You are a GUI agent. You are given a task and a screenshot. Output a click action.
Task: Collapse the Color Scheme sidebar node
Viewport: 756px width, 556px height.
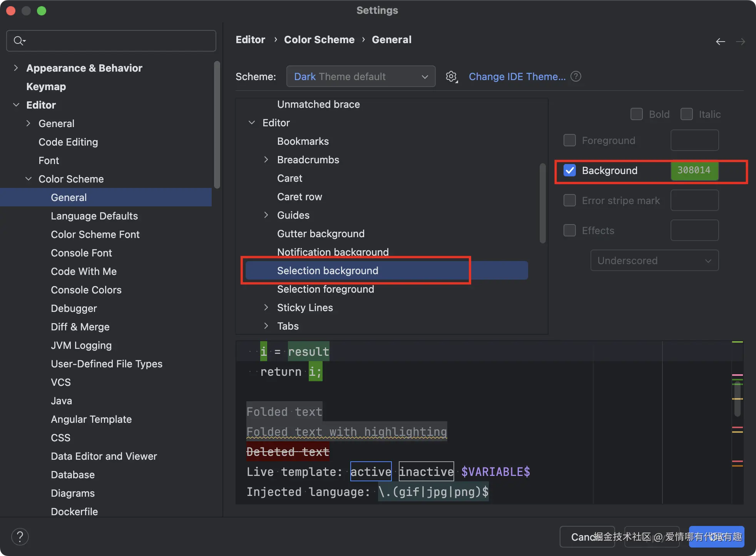click(28, 179)
